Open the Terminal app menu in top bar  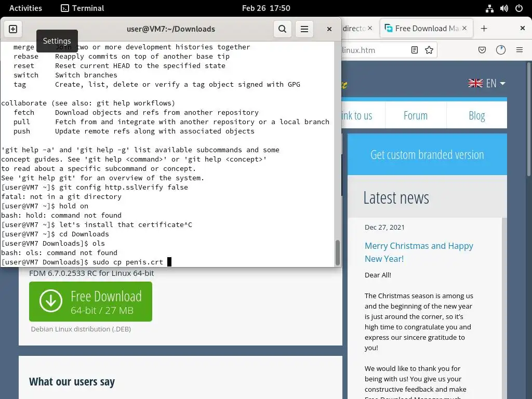[83, 8]
